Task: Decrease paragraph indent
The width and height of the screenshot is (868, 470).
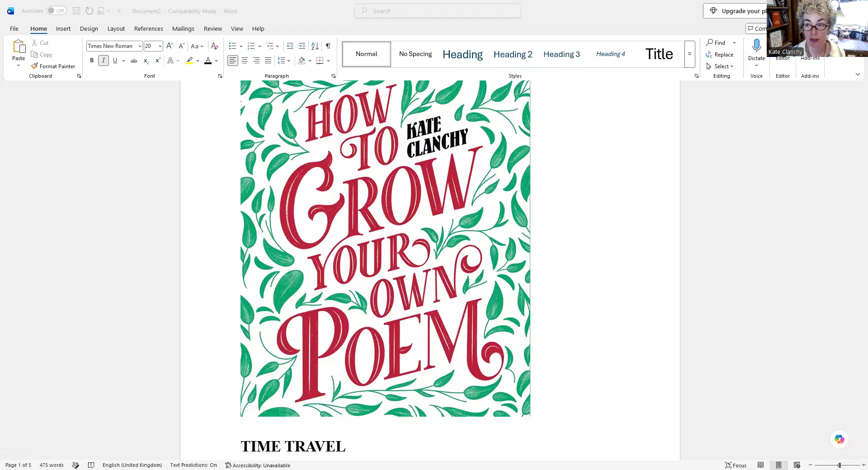Action: coord(290,46)
